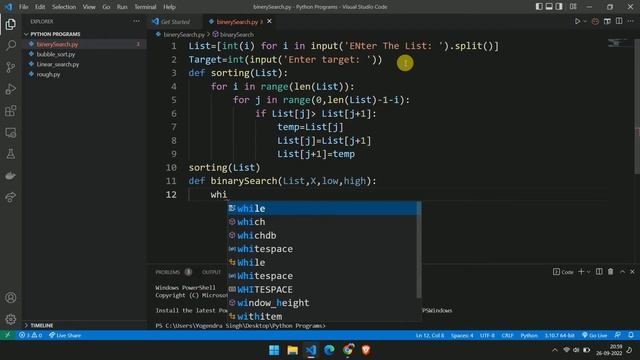The image size is (640, 360).
Task: Open the Explorer view in activity bar
Action: [x=11, y=24]
